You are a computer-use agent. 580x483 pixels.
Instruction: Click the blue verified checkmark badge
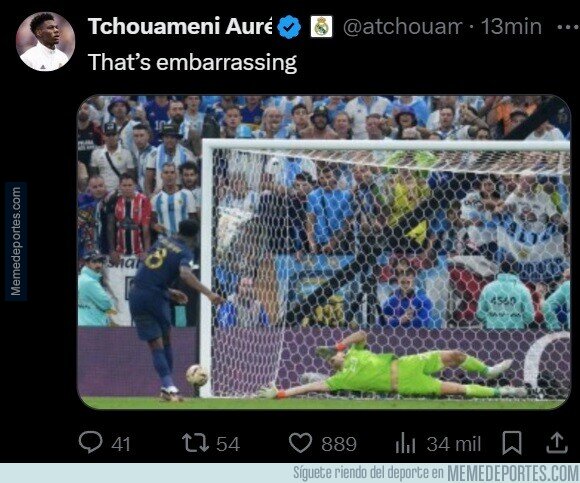[x=289, y=27]
